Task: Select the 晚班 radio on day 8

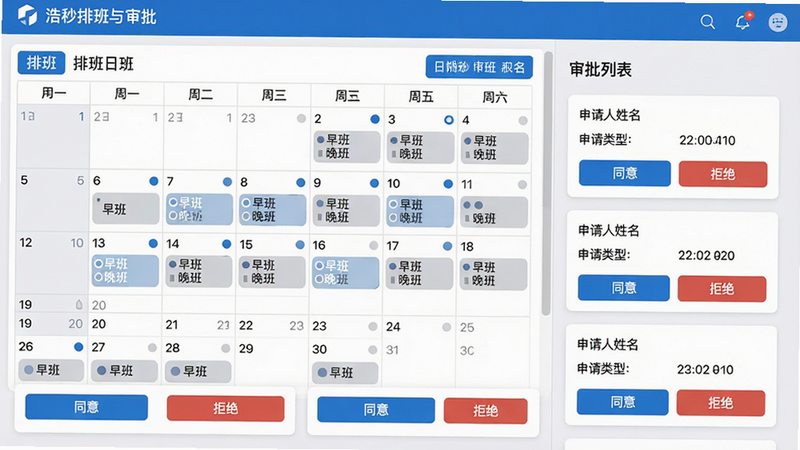Action: (x=246, y=216)
